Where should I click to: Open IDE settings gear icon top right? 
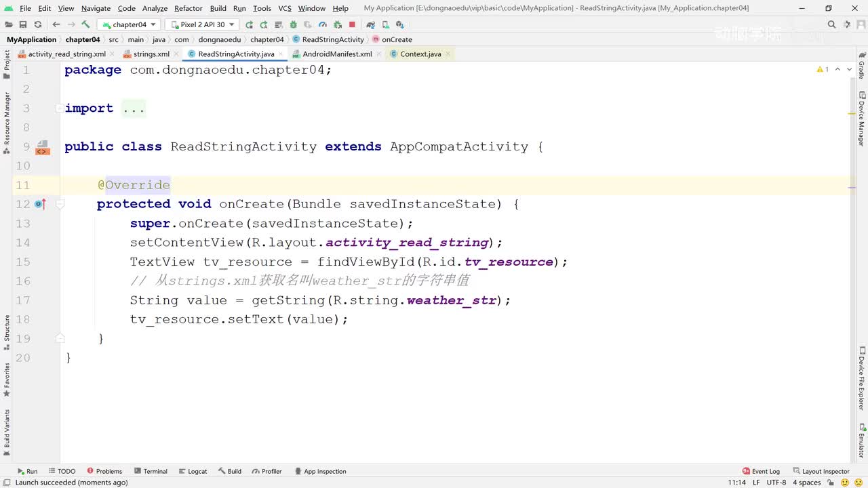click(x=846, y=24)
